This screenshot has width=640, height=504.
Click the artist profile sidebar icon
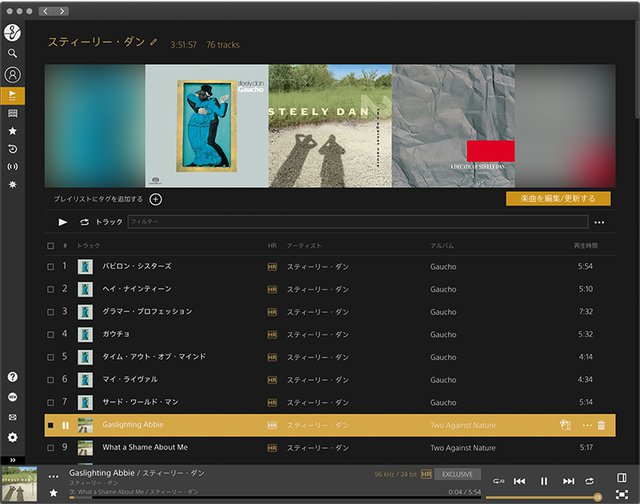pyautogui.click(x=13, y=74)
